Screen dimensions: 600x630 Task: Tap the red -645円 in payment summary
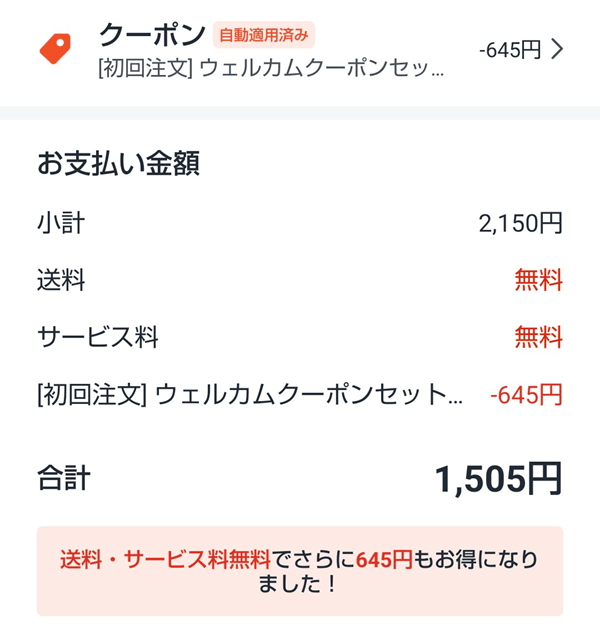(x=526, y=395)
